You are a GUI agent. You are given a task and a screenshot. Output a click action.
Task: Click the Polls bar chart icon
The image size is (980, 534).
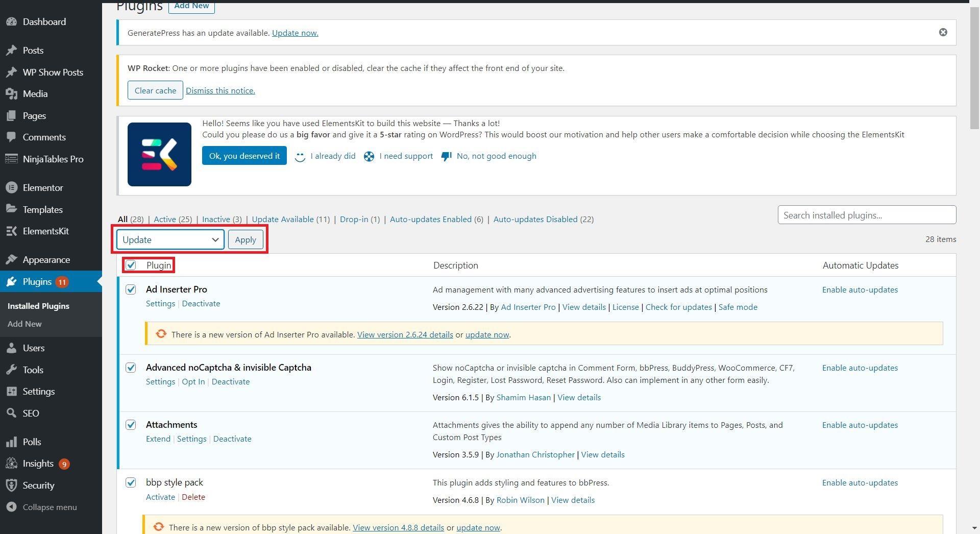coord(11,442)
